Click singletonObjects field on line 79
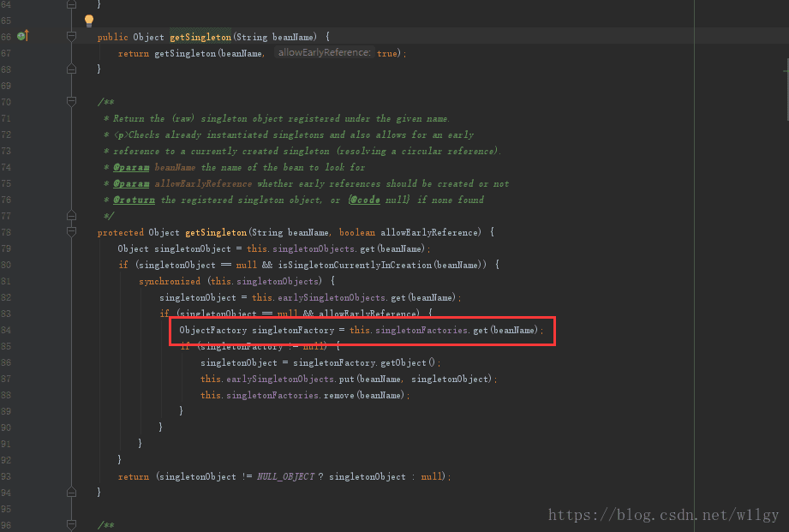Image resolution: width=789 pixels, height=532 pixels. coord(314,248)
